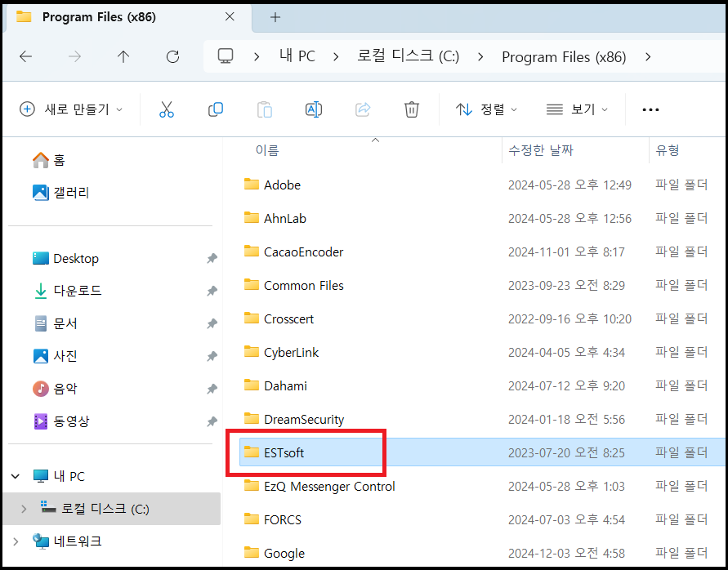Screen dimensions: 728x570
Task: Click the Share icon in toolbar
Action: [363, 109]
